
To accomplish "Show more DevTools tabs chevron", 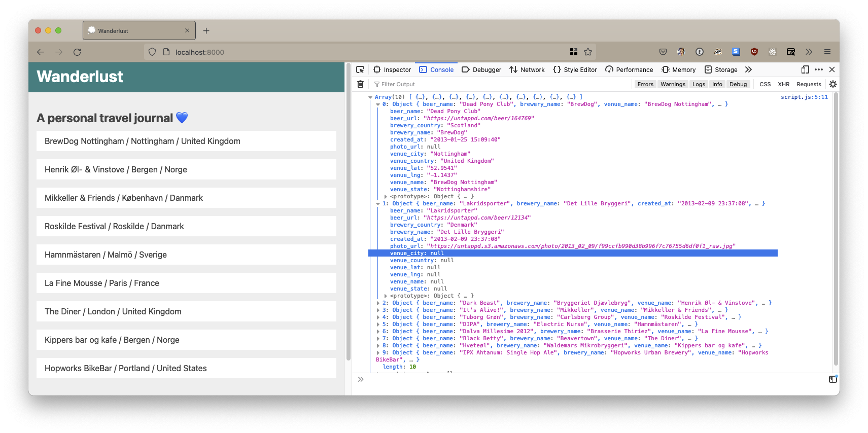I will (748, 69).
